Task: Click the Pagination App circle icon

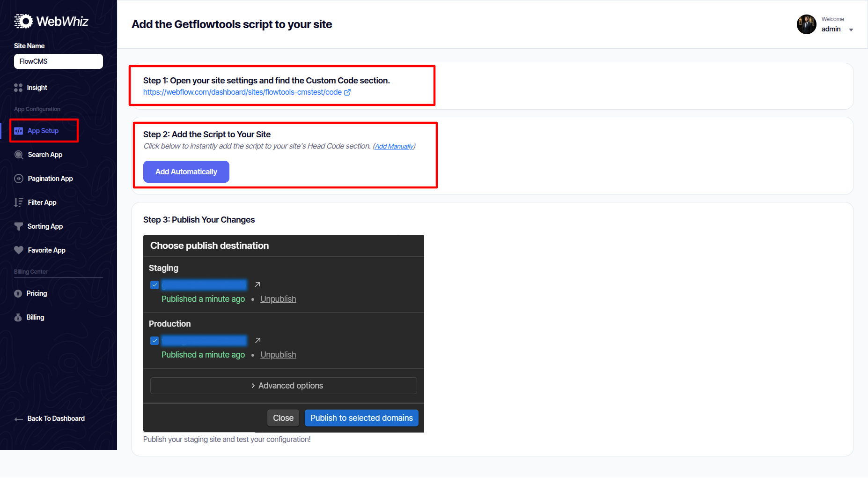Action: (x=19, y=179)
